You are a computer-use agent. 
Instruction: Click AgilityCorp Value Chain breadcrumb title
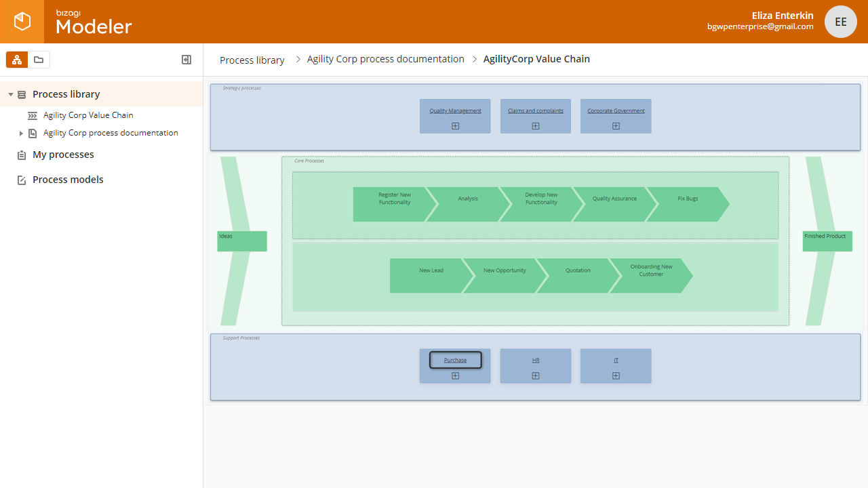536,59
